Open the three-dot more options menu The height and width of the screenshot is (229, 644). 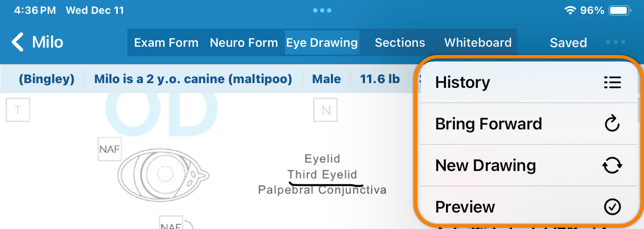(615, 42)
